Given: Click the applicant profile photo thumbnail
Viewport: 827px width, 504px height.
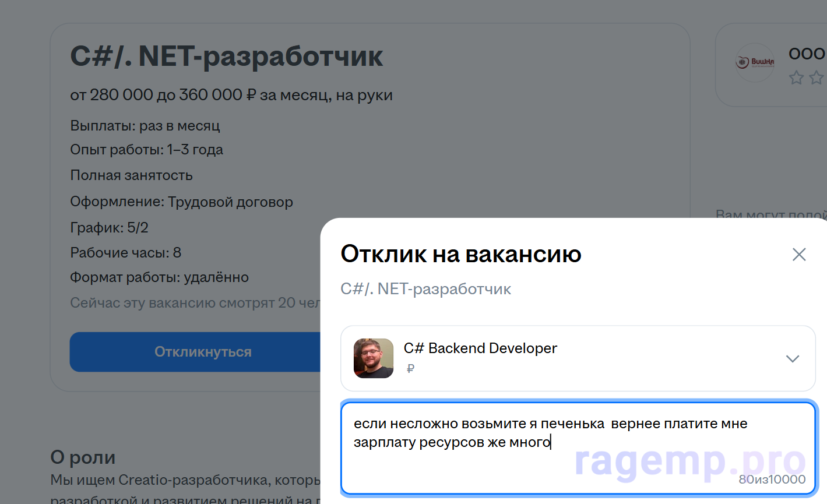Looking at the screenshot, I should (373, 358).
